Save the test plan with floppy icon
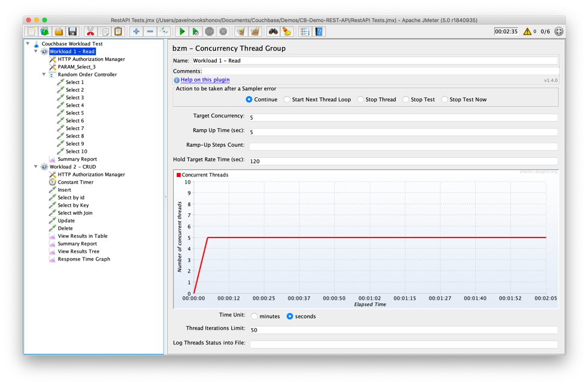This screenshot has width=588, height=385. coord(72,31)
